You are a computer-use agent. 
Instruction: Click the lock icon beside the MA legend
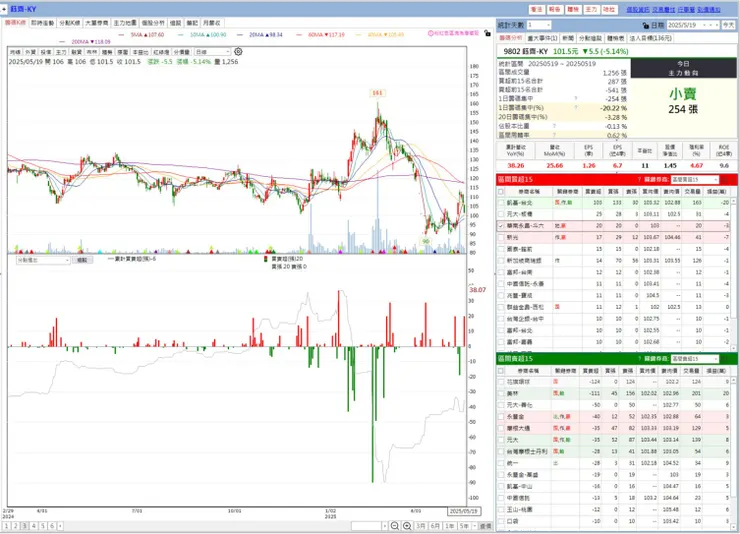pyautogui.click(x=488, y=33)
